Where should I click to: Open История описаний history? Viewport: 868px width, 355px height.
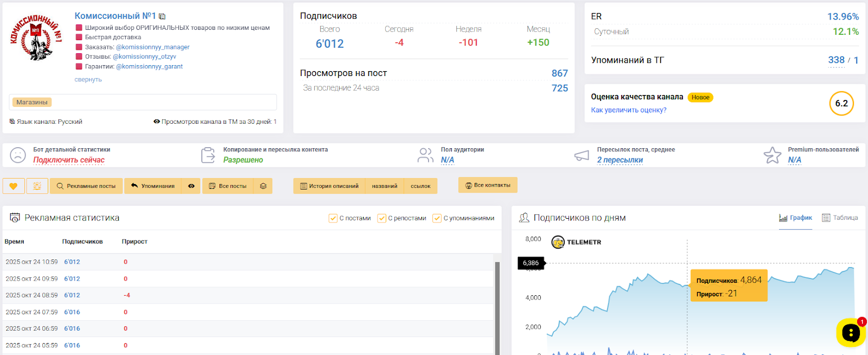pyautogui.click(x=329, y=186)
